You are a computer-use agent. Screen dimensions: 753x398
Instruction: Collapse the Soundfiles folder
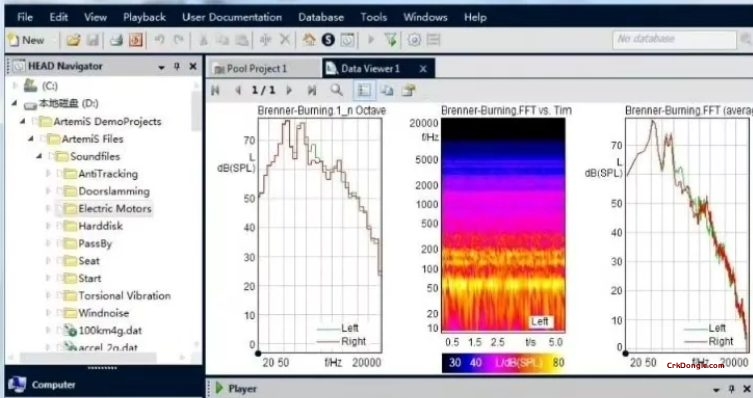pyautogui.click(x=39, y=156)
